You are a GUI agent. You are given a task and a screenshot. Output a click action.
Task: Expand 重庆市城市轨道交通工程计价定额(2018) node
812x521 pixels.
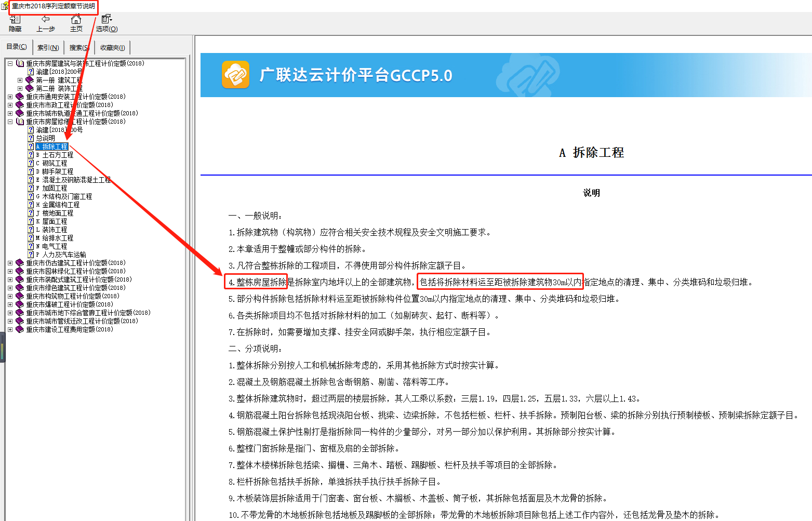[10, 113]
